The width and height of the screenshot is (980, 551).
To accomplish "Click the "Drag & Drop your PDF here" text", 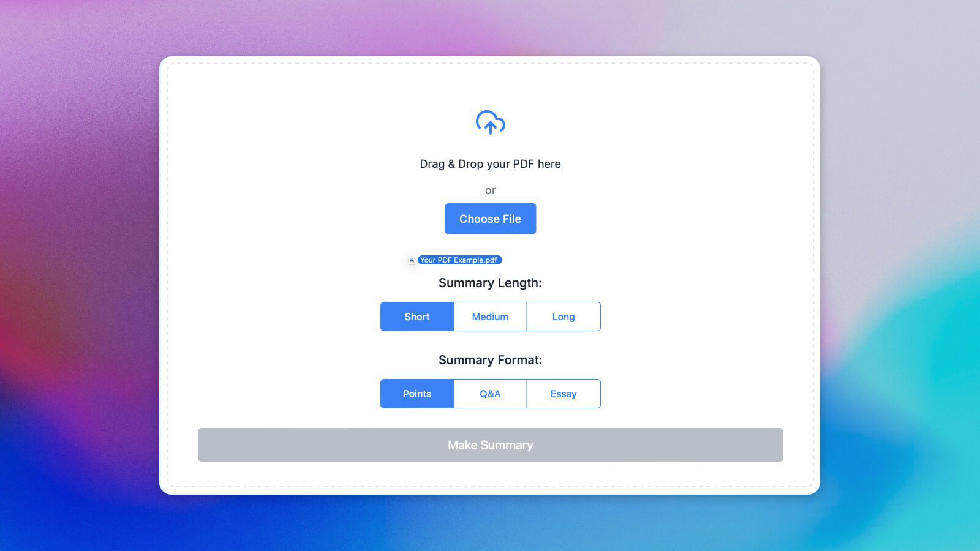I will click(x=490, y=163).
